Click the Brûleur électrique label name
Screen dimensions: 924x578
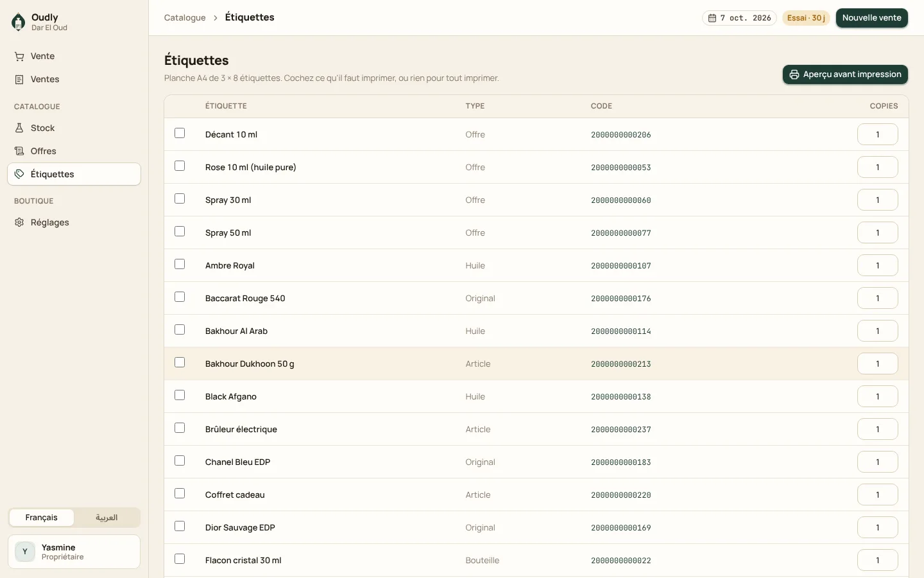(241, 430)
